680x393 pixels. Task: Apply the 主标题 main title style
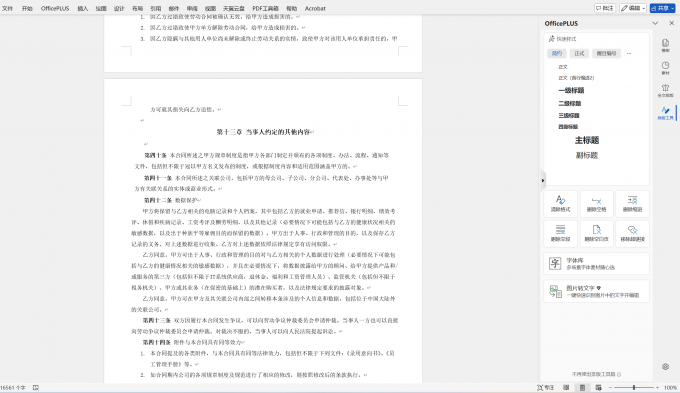(x=587, y=140)
